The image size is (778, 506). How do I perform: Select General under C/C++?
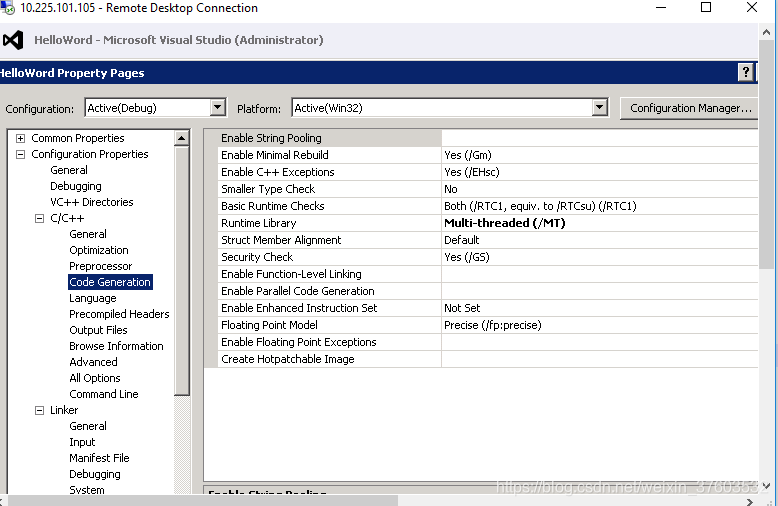[x=88, y=234]
